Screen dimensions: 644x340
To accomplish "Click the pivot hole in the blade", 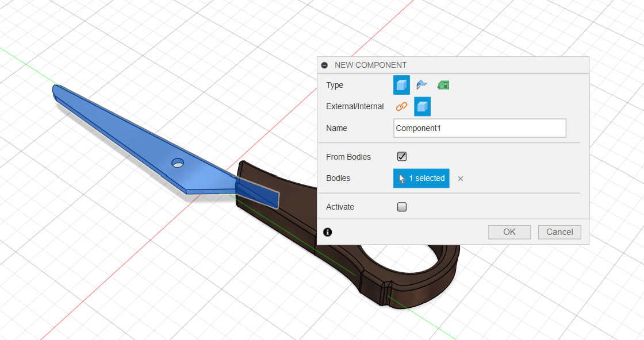I will point(178,163).
